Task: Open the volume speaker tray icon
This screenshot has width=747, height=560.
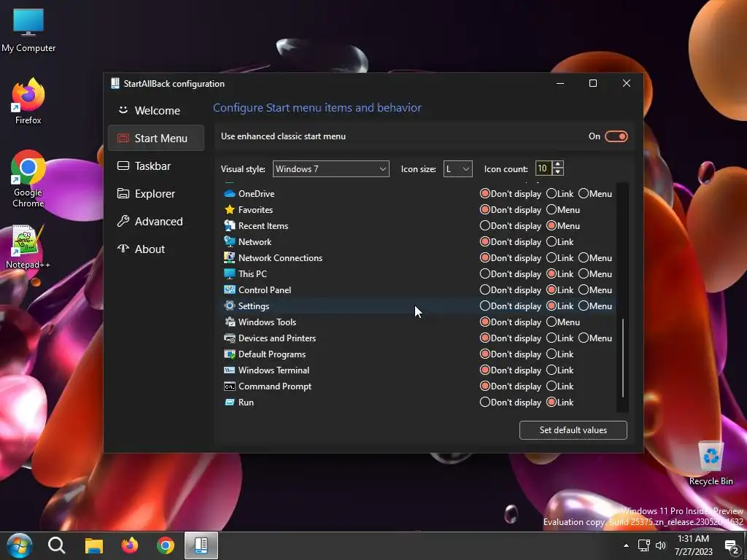Action: tap(660, 545)
